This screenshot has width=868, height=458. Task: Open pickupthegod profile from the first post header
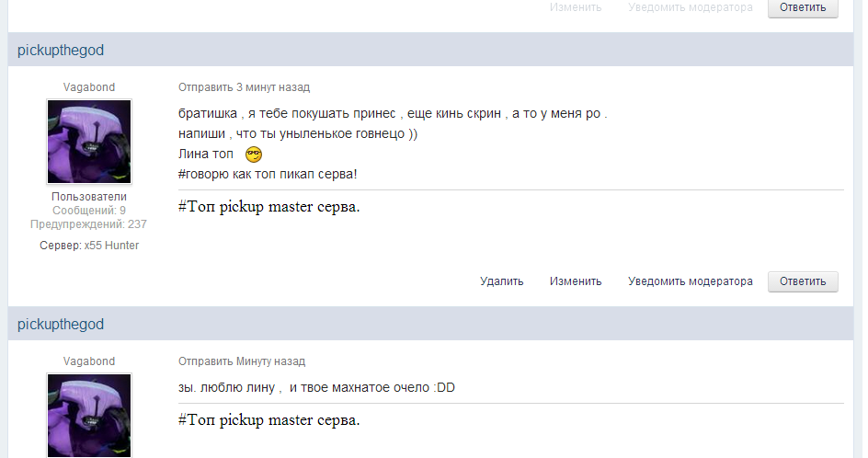click(61, 50)
